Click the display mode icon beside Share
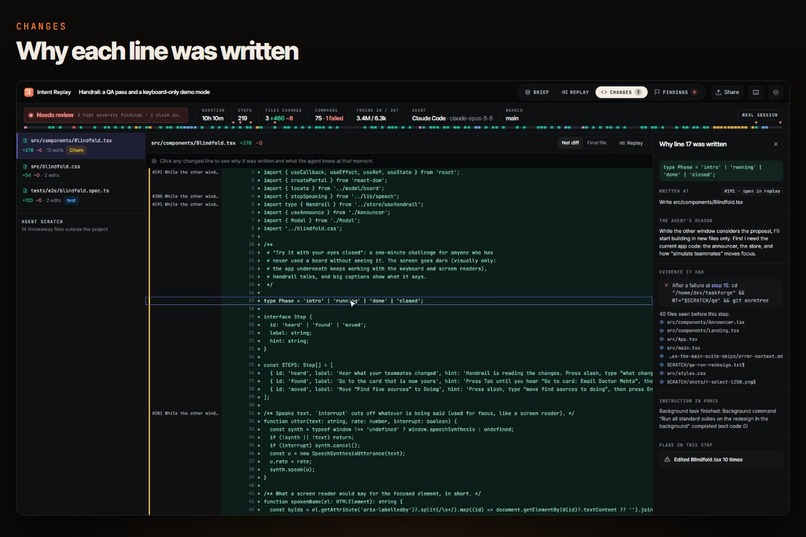Image resolution: width=806 pixels, height=537 pixels. [756, 92]
